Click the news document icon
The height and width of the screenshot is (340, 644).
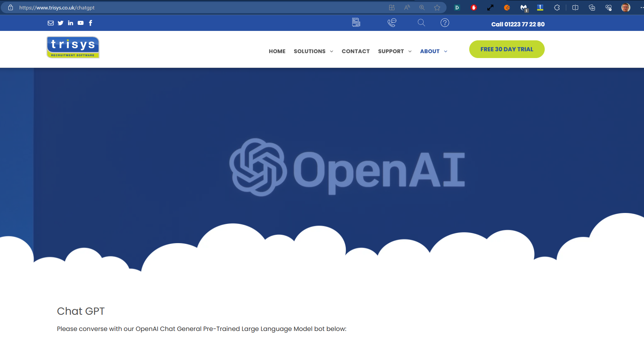(x=356, y=23)
